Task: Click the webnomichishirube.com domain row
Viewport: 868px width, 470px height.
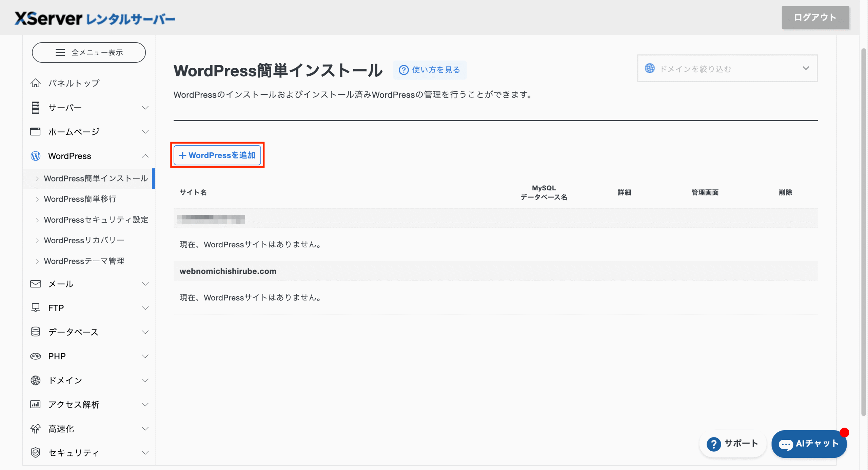Action: [496, 271]
